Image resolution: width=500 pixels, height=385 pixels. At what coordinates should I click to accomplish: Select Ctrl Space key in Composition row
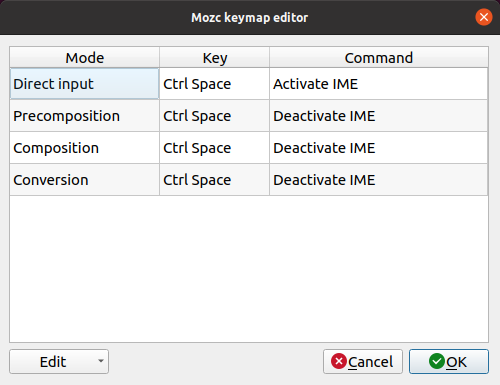(x=214, y=148)
